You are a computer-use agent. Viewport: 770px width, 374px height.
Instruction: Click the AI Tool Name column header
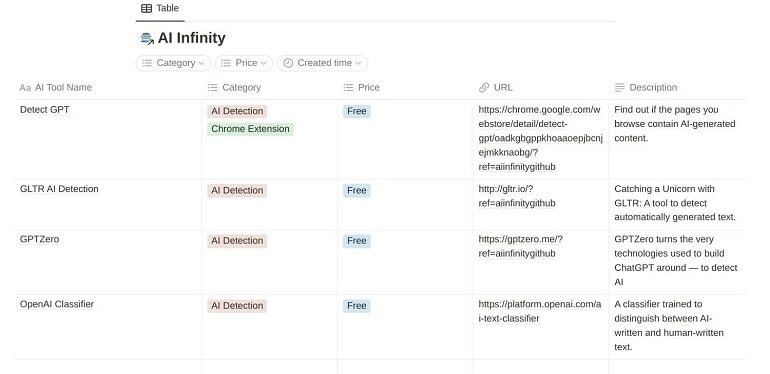(x=108, y=87)
